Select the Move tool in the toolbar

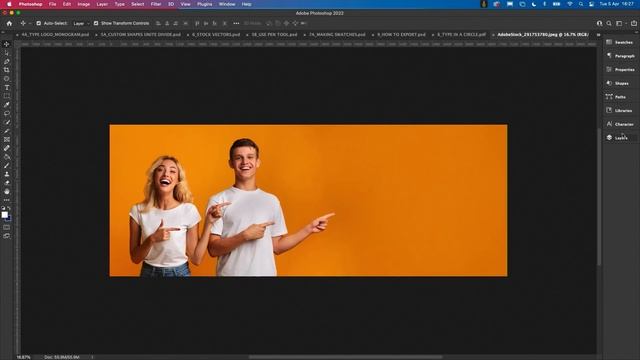7,44
